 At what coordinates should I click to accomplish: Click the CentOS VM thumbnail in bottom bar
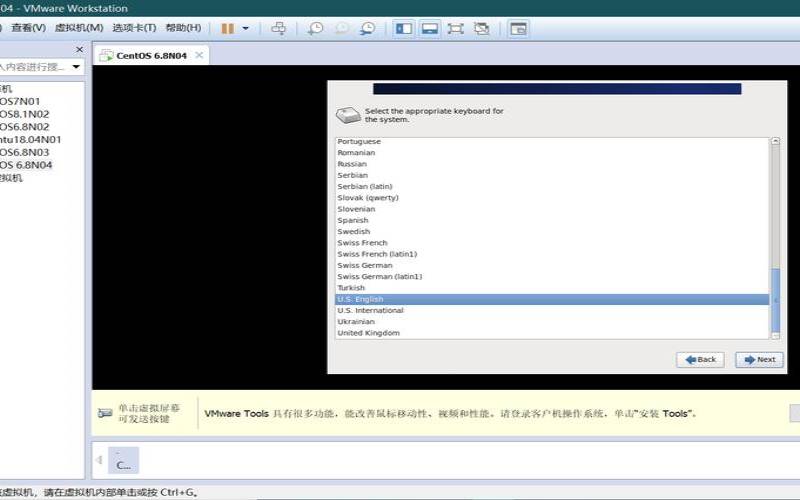123,460
